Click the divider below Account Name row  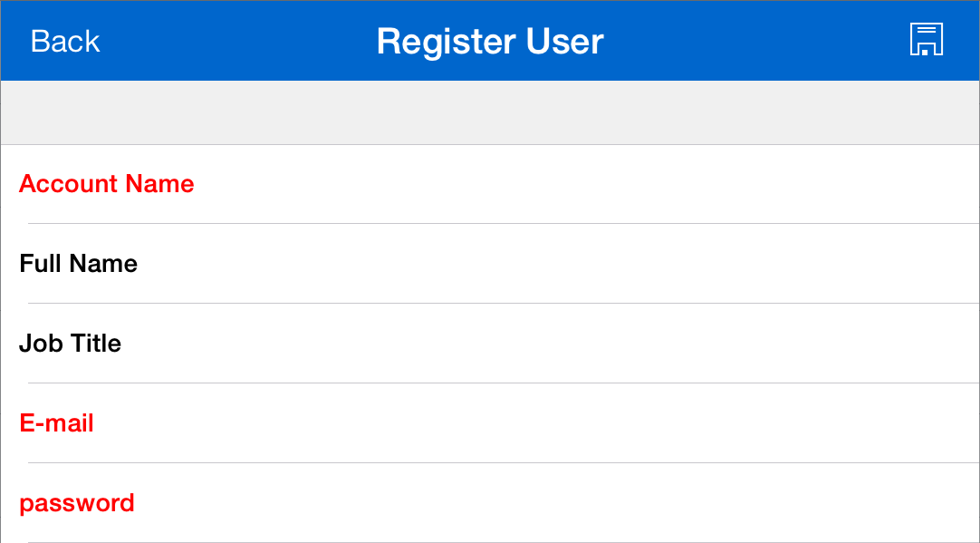(504, 223)
